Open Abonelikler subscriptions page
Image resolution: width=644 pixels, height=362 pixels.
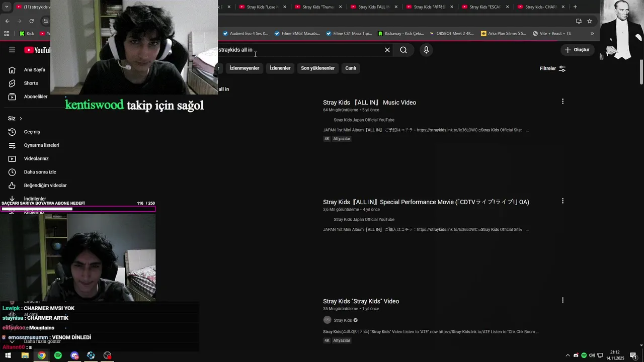(28, 97)
